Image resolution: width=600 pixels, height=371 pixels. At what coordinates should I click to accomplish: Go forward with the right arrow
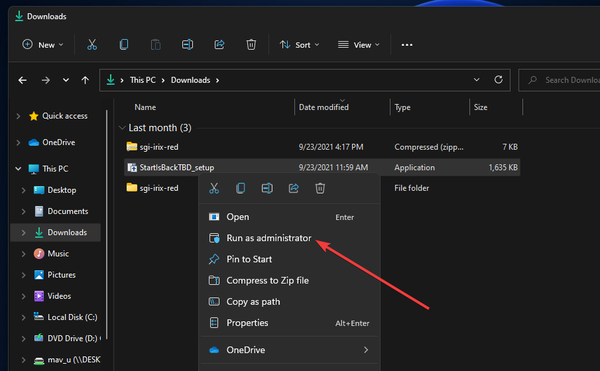(46, 80)
